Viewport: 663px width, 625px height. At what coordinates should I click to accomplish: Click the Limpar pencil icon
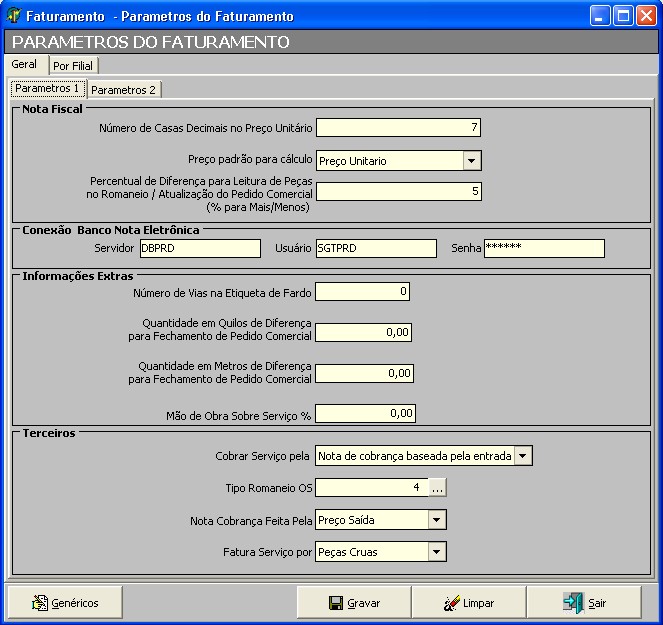[451, 603]
